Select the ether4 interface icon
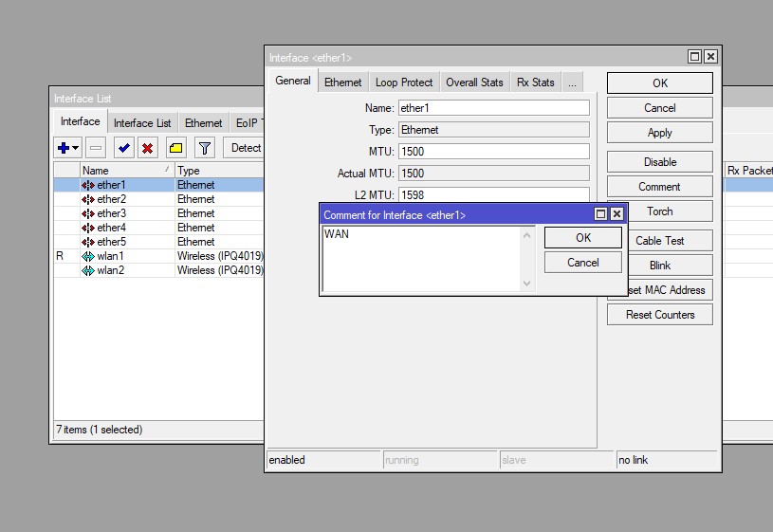Screen dimensions: 773x532 (88, 228)
